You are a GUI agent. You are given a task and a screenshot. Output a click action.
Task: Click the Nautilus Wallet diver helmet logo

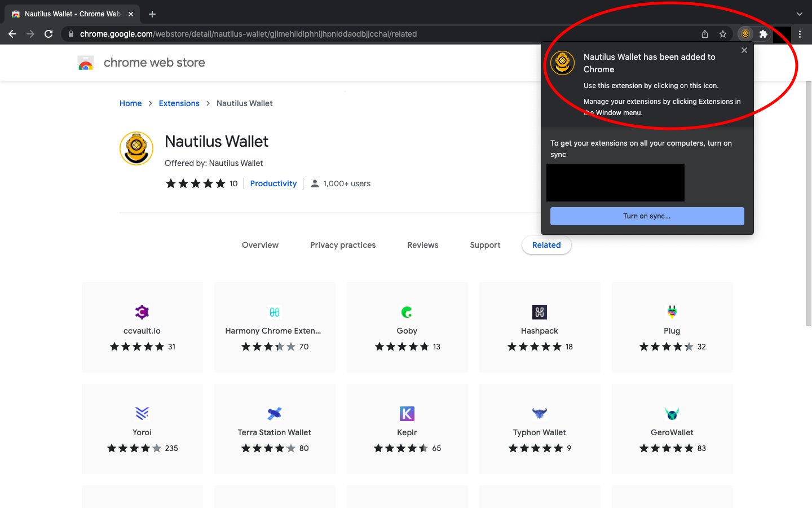(136, 148)
